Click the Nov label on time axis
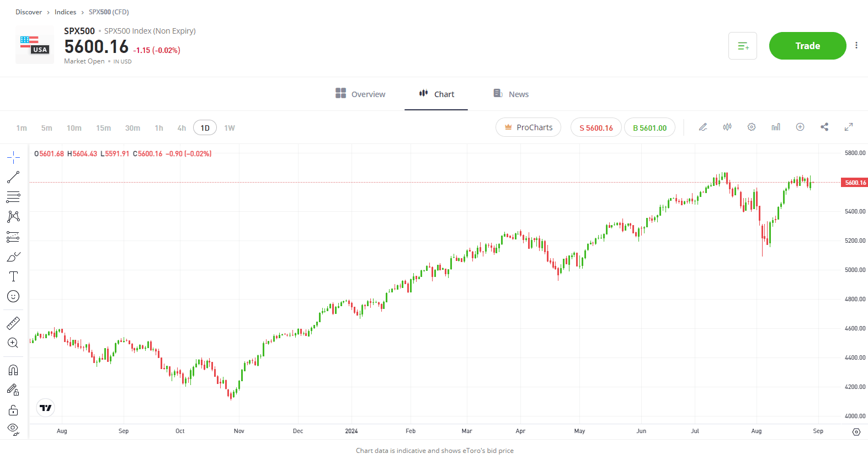 (x=239, y=431)
